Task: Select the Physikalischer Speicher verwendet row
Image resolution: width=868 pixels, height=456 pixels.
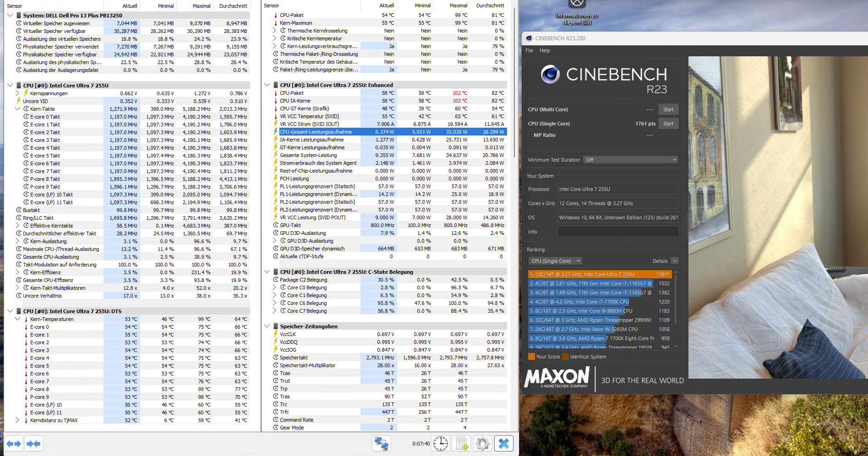Action: (132, 47)
